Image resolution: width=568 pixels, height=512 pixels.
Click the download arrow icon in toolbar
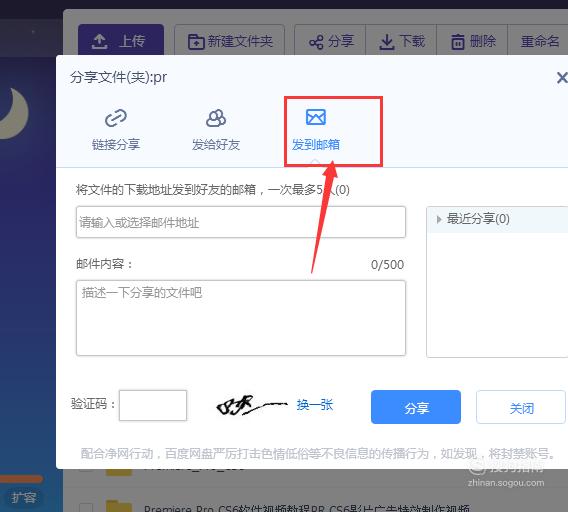pos(387,42)
